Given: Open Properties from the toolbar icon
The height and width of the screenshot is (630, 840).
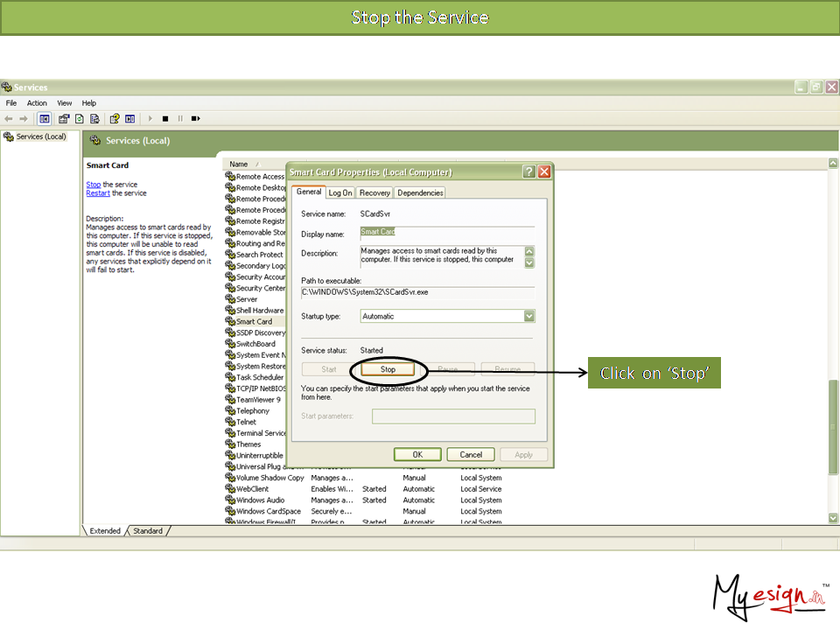Looking at the screenshot, I should (64, 118).
